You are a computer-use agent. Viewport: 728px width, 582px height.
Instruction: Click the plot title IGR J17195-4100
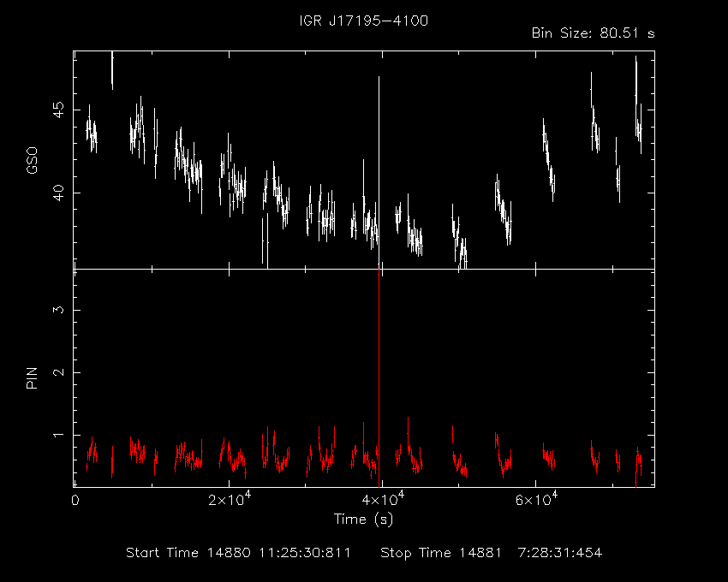[363, 21]
